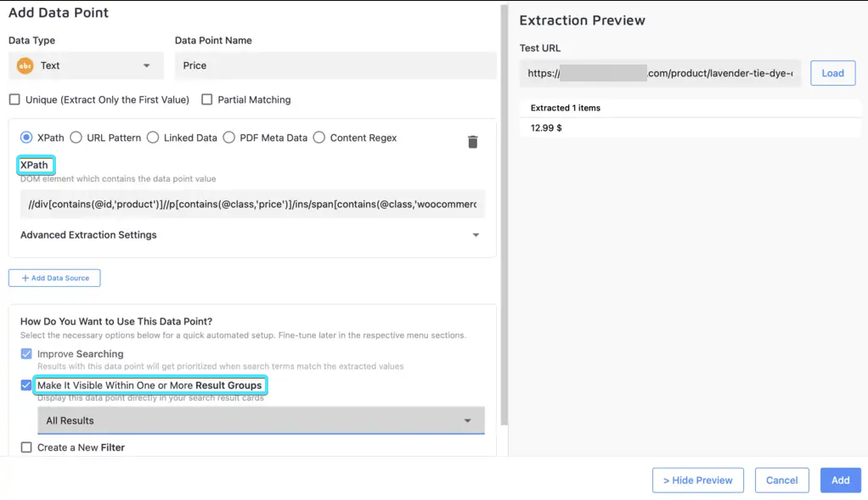Enable Unique extract only first value

click(14, 99)
